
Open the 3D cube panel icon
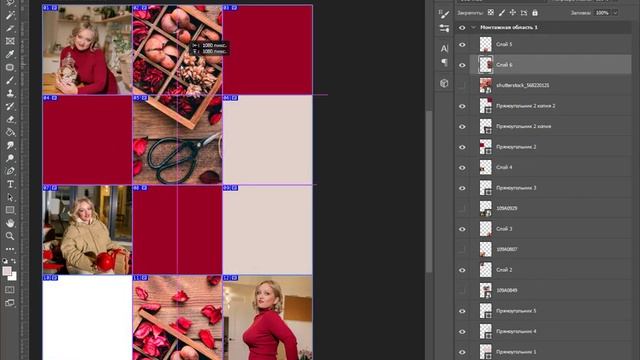pyautogui.click(x=444, y=84)
